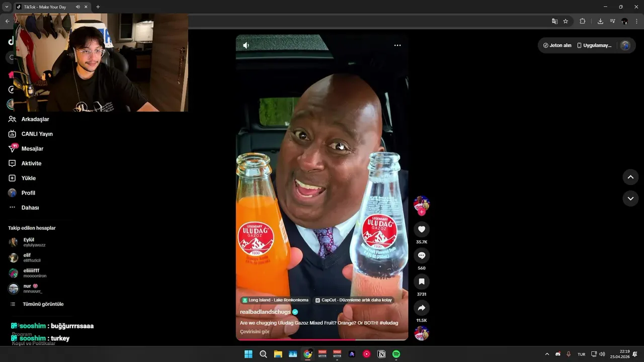Screen dimensions: 644x362
Task: Mute the TikTok video sound
Action: [x=246, y=45]
